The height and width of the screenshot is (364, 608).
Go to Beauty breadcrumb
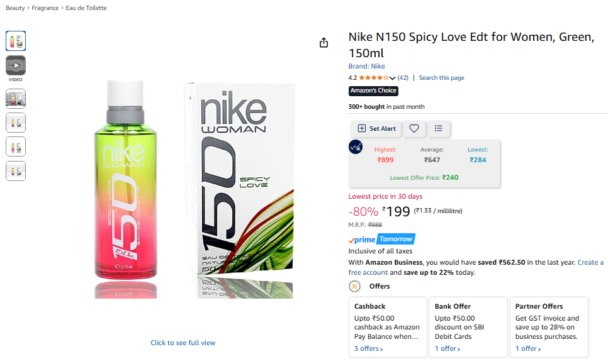[16, 8]
